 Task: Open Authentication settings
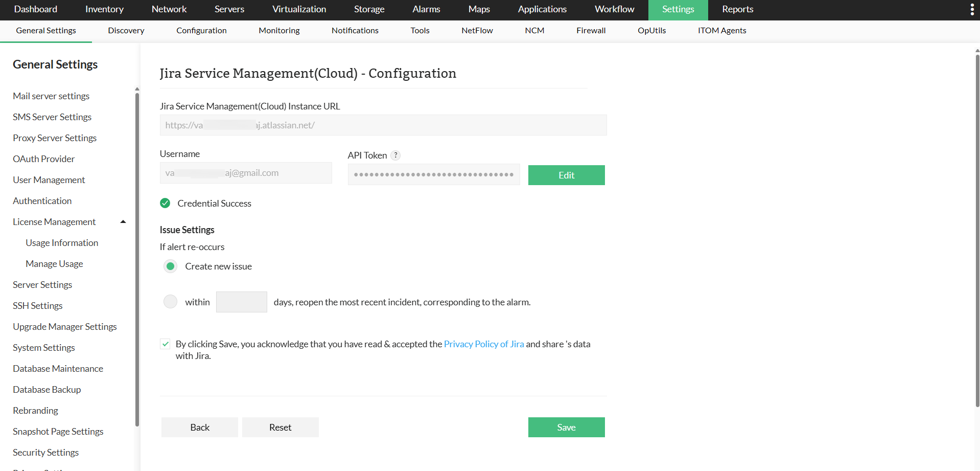[42, 201]
